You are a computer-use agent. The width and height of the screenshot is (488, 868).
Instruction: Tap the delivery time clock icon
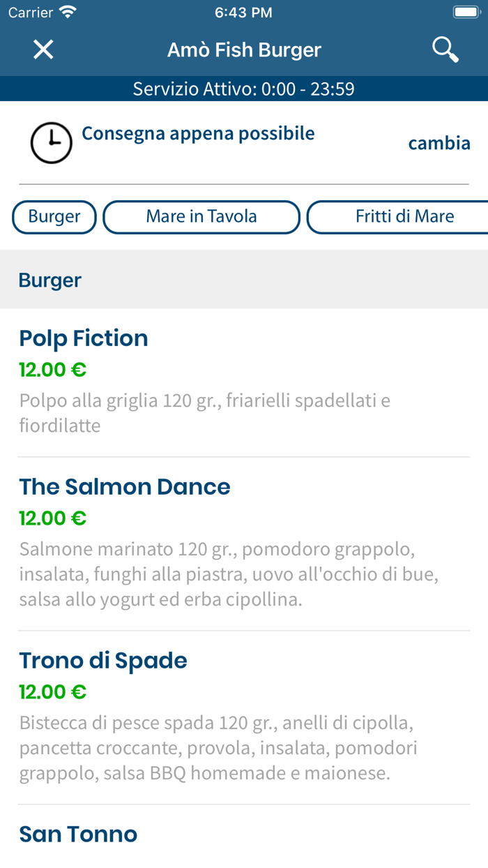tap(51, 143)
